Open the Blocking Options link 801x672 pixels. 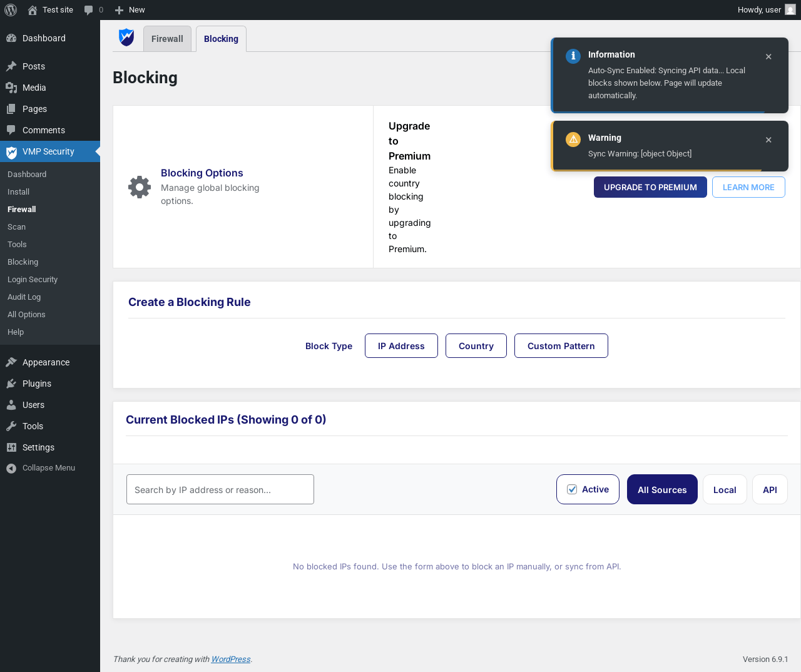(x=202, y=173)
